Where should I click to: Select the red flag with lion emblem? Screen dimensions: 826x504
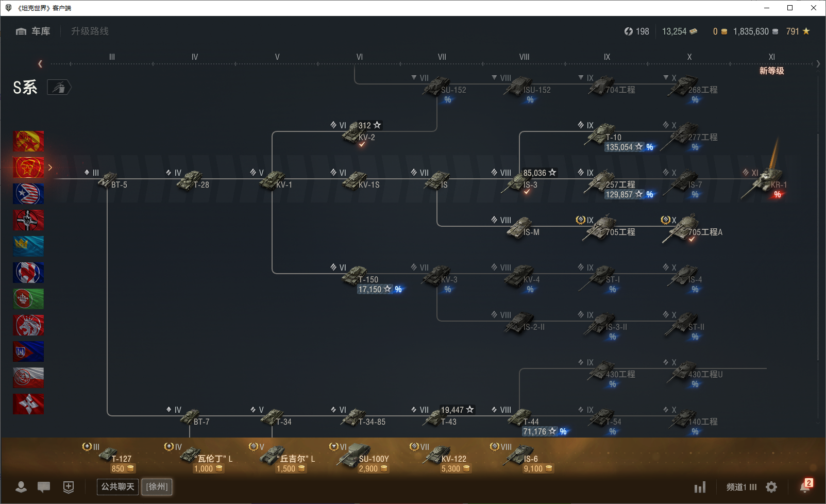[28, 325]
